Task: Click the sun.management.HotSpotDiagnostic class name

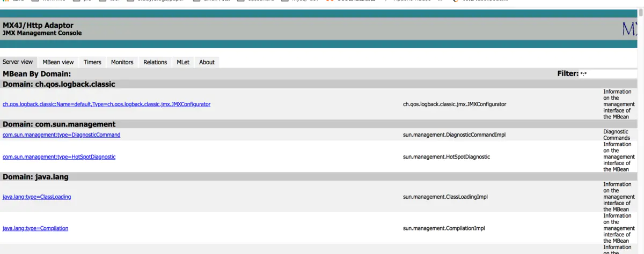Action: [x=446, y=156]
